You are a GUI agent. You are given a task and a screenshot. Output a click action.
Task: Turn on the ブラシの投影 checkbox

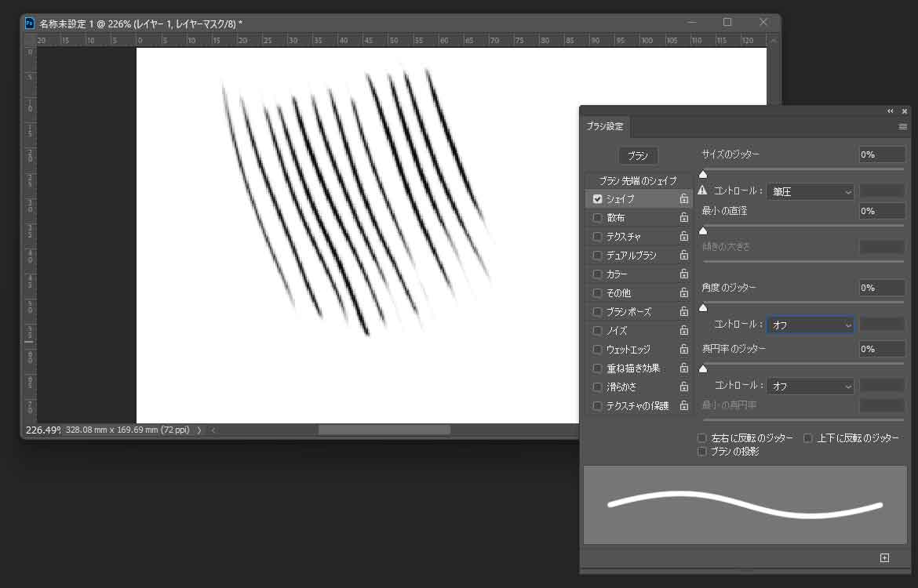coord(702,452)
